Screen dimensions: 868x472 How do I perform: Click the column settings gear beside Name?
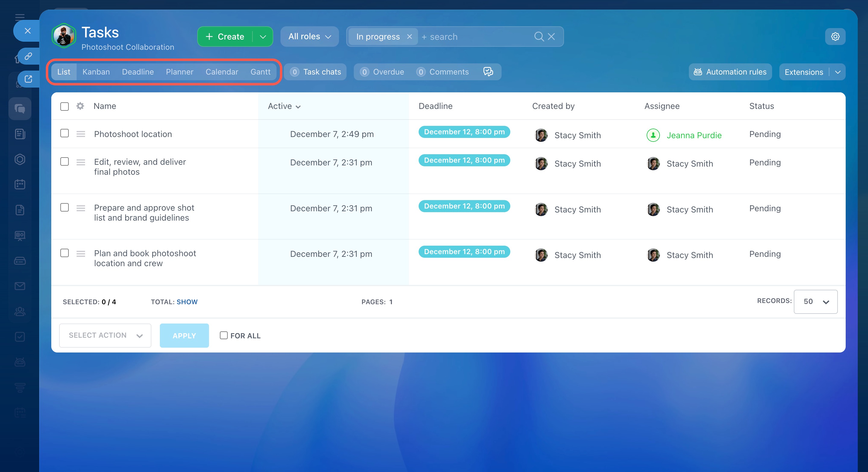point(80,106)
